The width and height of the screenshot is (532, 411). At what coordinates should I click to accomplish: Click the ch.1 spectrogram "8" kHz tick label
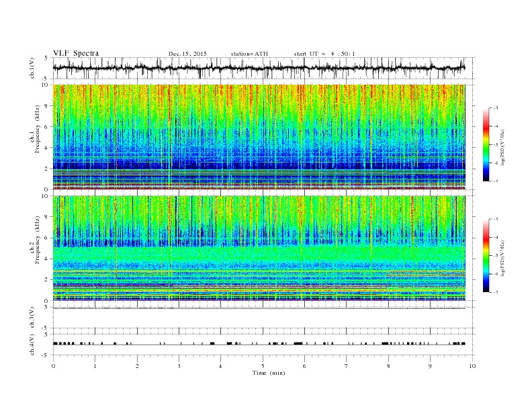46,106
